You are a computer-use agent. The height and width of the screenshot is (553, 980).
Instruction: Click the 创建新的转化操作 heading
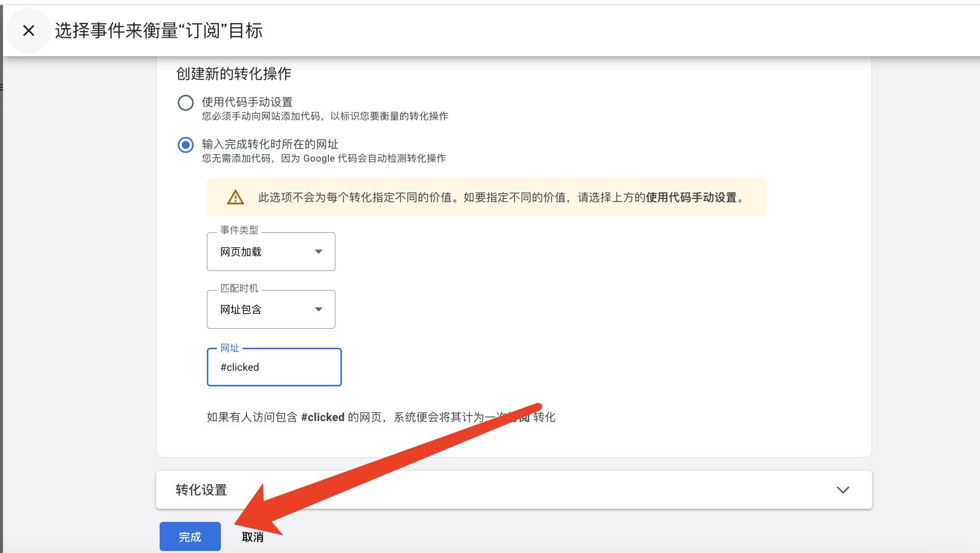click(233, 74)
